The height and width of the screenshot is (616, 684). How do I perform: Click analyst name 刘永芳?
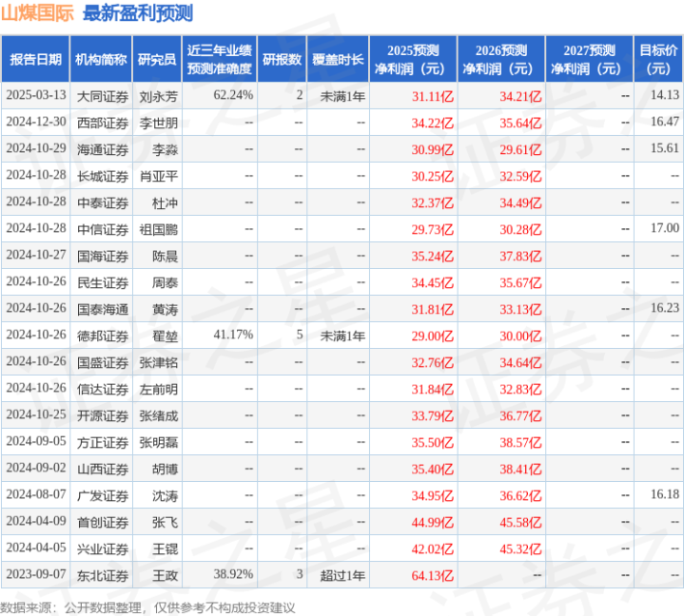tap(159, 96)
